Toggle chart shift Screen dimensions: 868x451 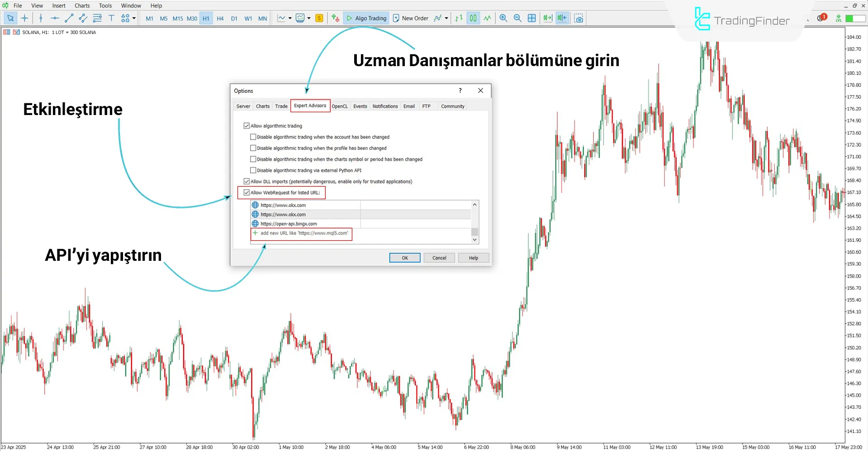pos(562,18)
